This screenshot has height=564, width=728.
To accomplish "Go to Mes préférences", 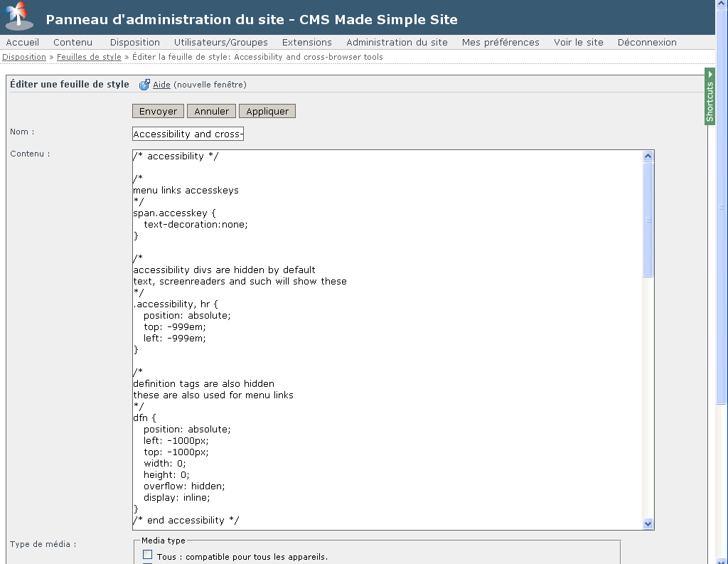I will tap(500, 42).
